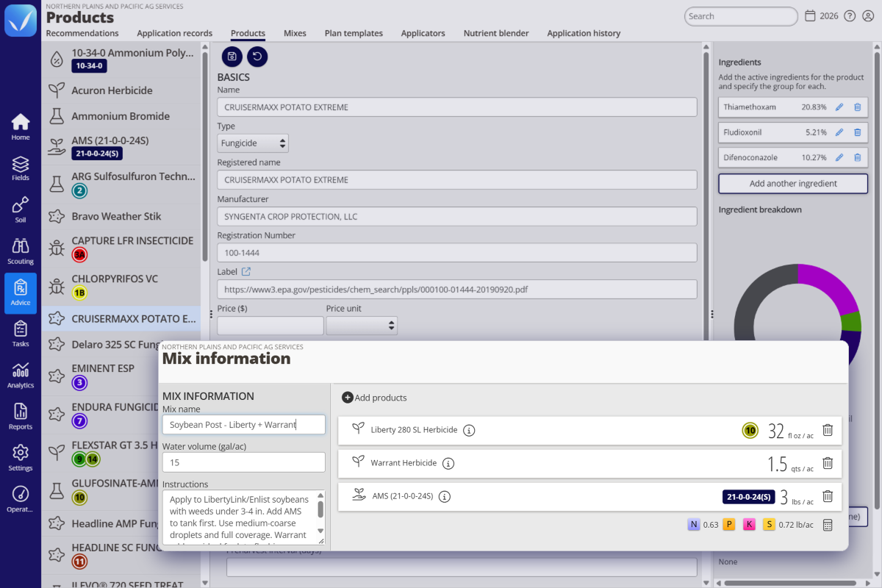Open the Mixes tab
The image size is (882, 588).
click(295, 33)
